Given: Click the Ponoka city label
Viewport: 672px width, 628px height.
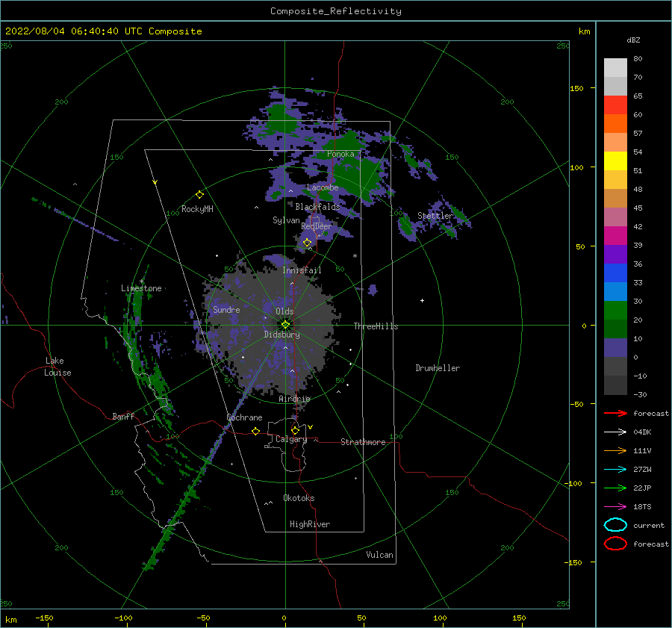Looking at the screenshot, I should pos(340,154).
